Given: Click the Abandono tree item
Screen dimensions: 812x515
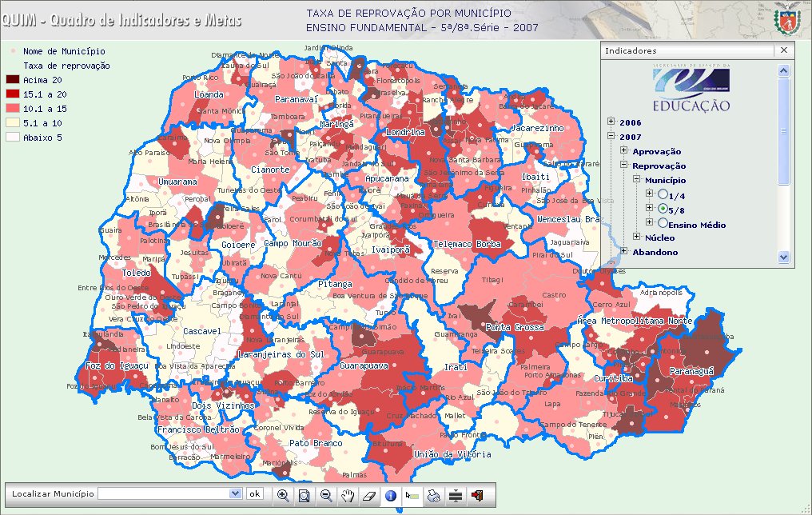Looking at the screenshot, I should (x=655, y=252).
